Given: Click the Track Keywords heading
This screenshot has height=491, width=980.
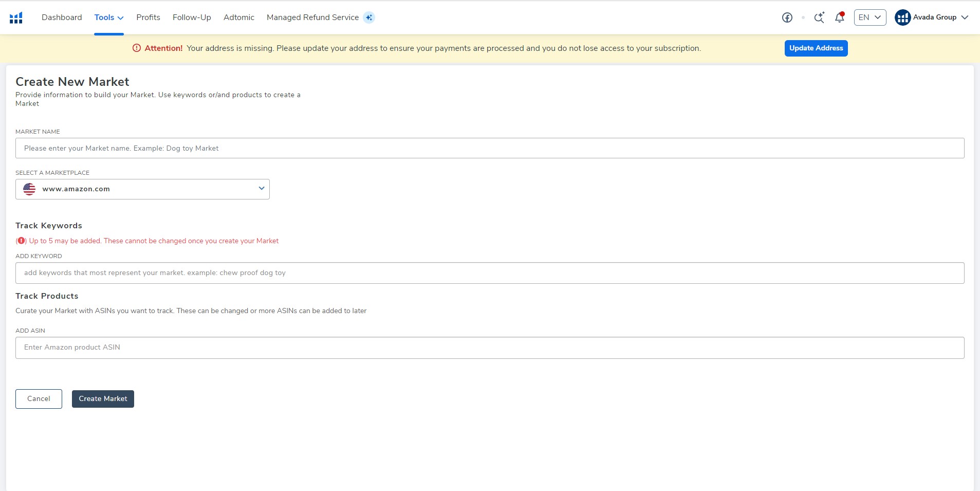Looking at the screenshot, I should [49, 226].
